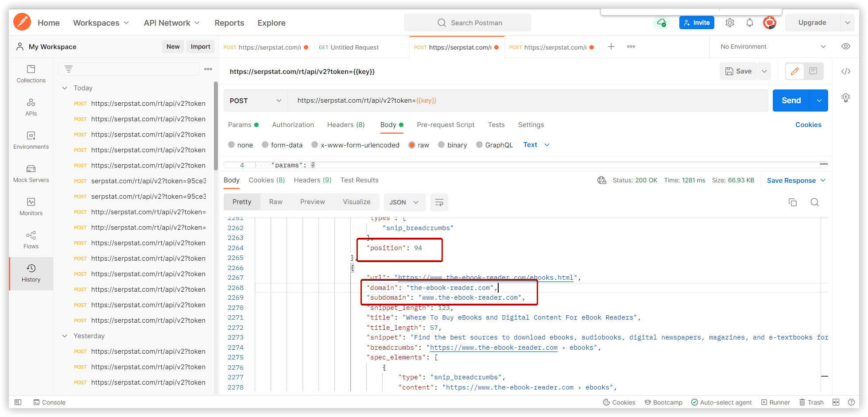Open the Send button dropdown arrow

(x=819, y=100)
